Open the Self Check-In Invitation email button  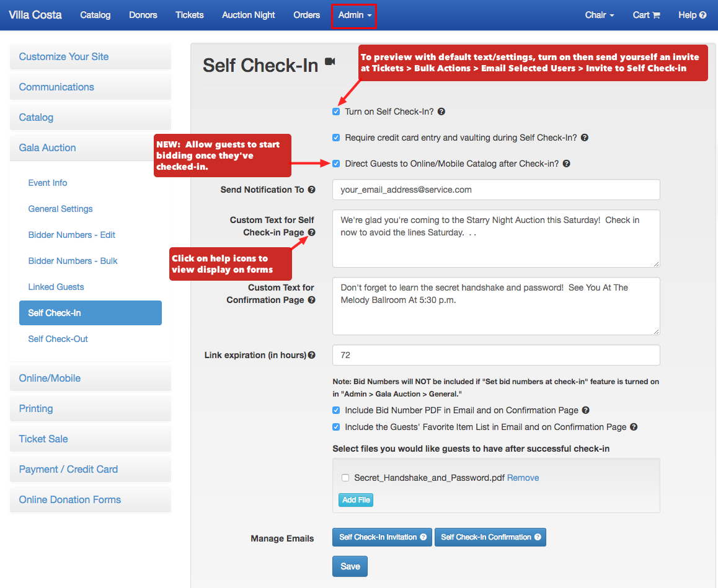click(x=382, y=537)
